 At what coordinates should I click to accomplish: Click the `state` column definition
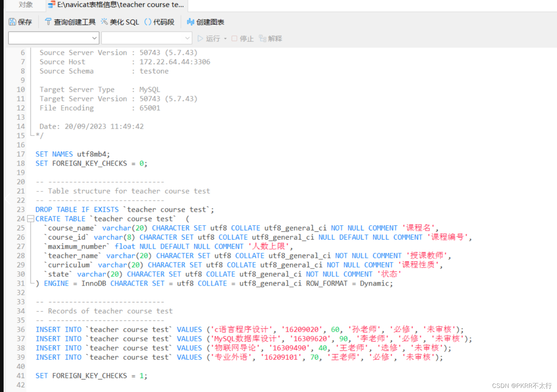click(222, 274)
